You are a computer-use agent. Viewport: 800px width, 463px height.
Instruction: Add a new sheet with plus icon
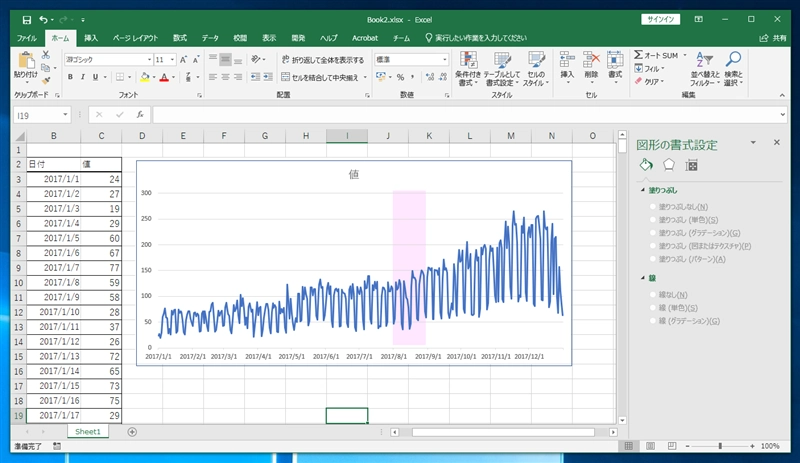[x=132, y=432]
